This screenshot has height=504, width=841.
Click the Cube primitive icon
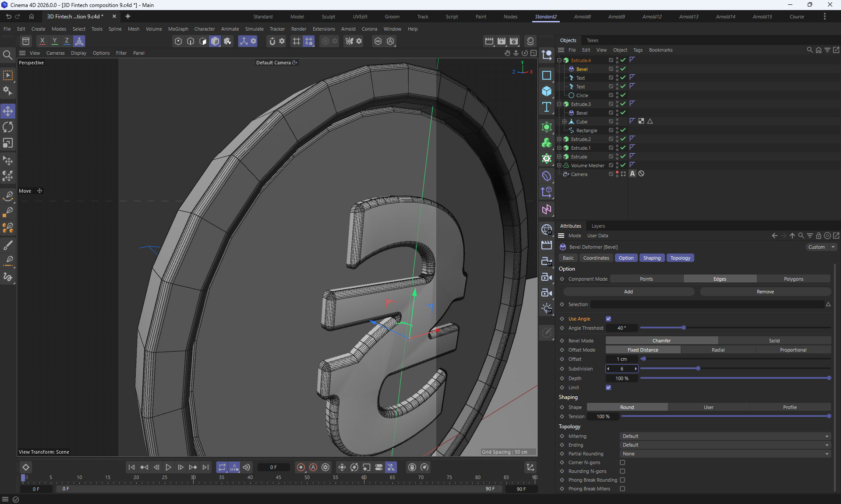pyautogui.click(x=547, y=91)
